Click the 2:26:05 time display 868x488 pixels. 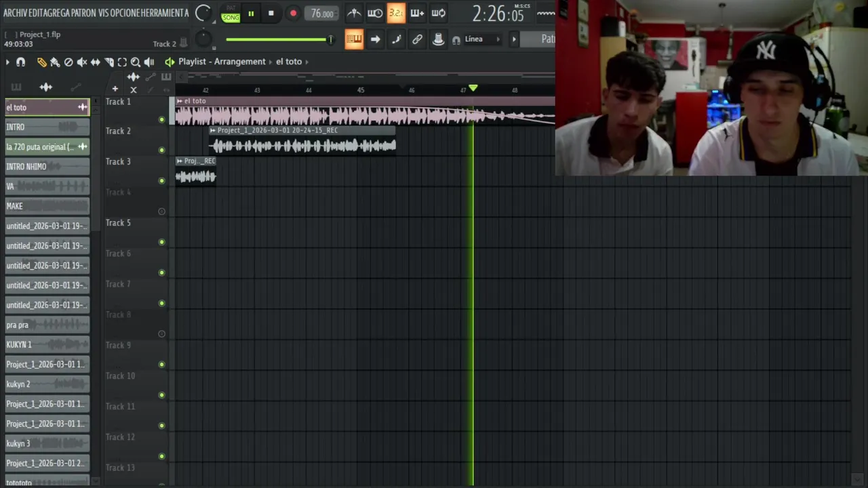[x=498, y=14]
